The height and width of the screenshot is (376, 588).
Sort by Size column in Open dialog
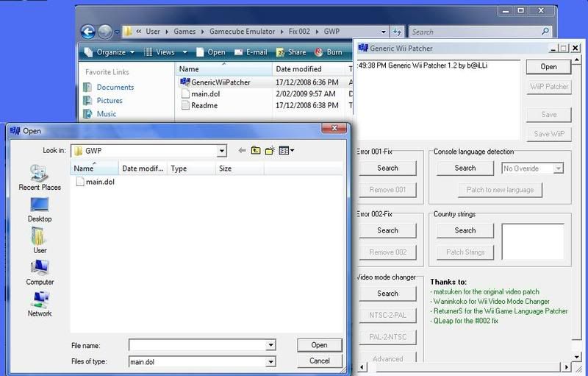(x=240, y=169)
